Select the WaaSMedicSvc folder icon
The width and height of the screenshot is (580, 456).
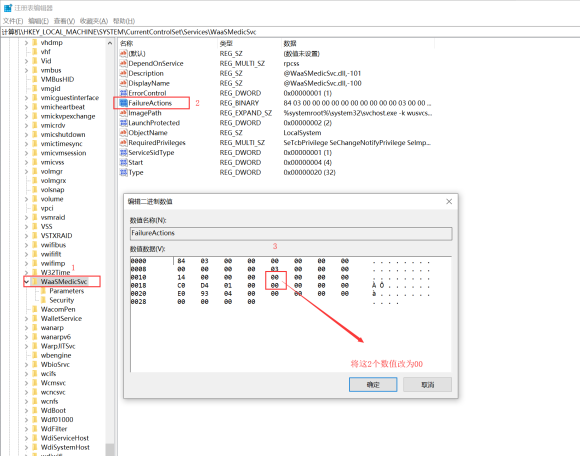coord(35,281)
